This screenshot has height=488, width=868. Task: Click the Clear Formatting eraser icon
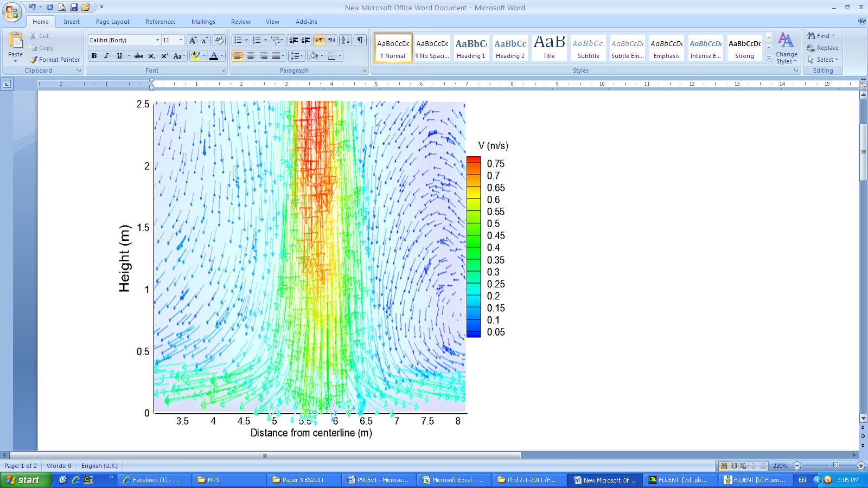tap(219, 40)
